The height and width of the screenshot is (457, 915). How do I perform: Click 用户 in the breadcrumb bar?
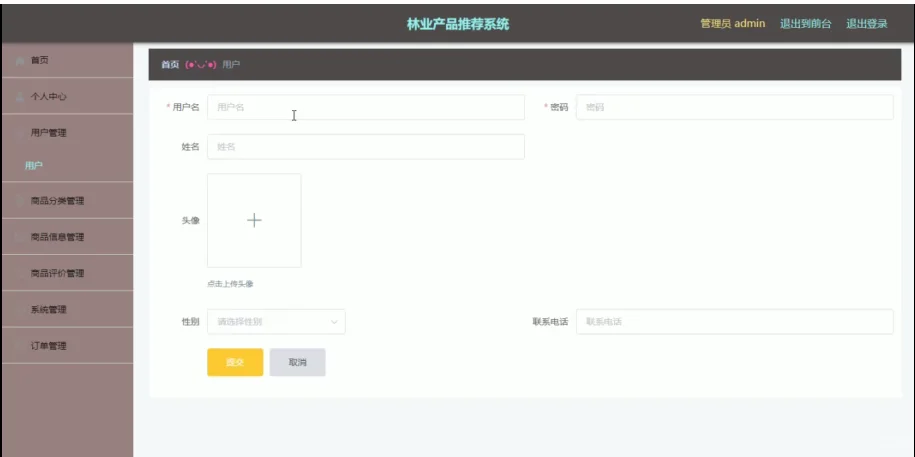pos(231,65)
